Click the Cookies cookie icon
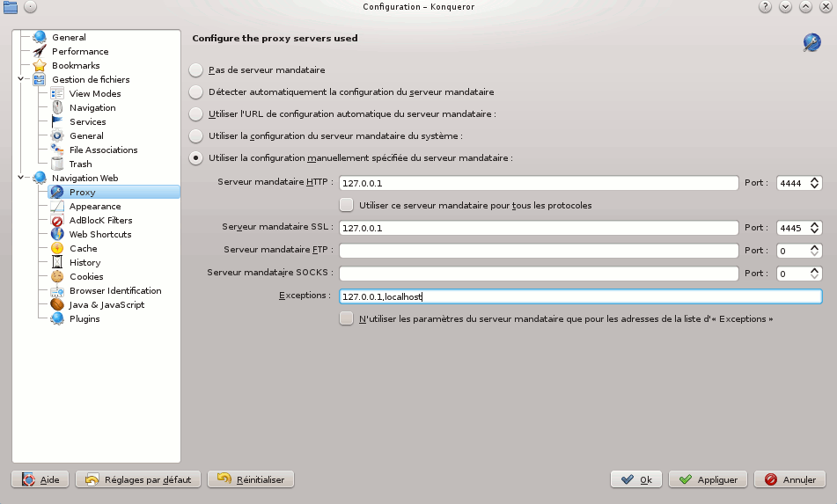837x504 pixels. point(57,277)
